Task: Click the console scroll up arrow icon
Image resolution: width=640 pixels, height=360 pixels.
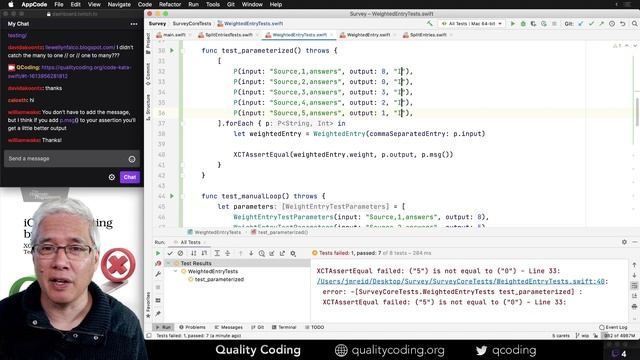Action: (x=634, y=265)
